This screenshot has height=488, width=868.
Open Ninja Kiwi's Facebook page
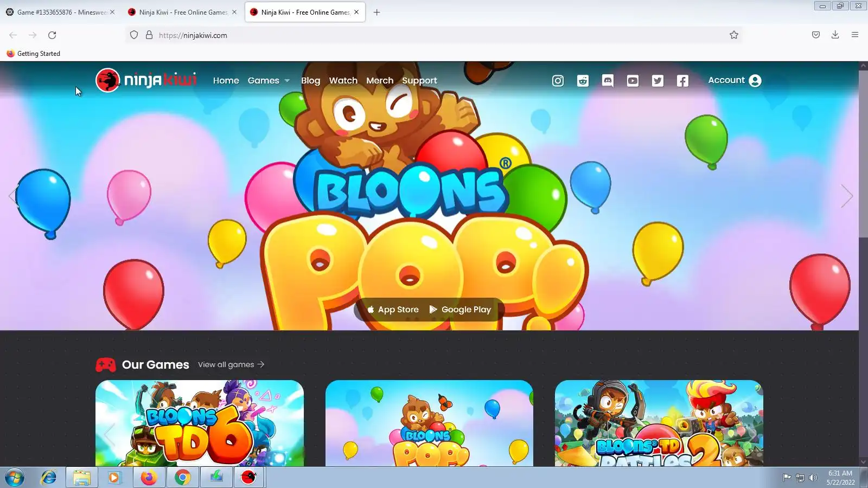coord(682,81)
